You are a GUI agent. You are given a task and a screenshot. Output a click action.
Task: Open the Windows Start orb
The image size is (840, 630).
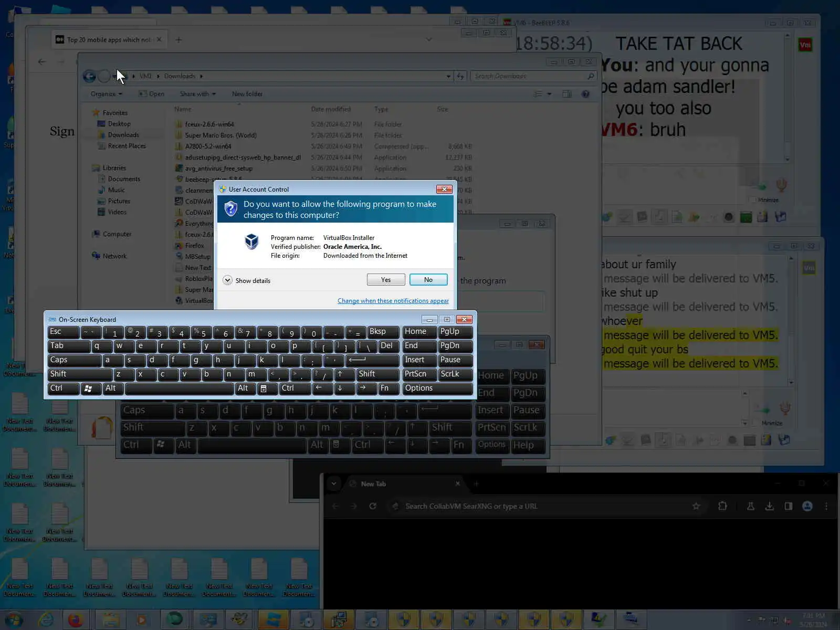coord(14,619)
